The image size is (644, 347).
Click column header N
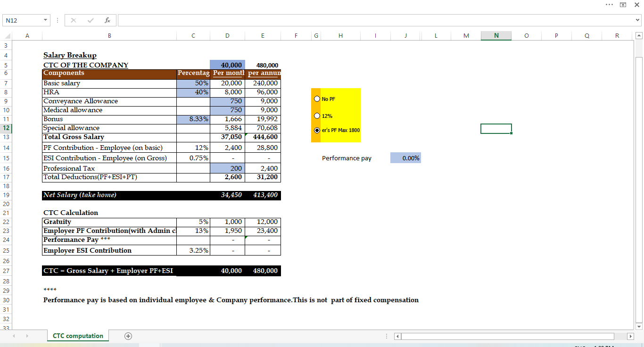[x=496, y=35]
